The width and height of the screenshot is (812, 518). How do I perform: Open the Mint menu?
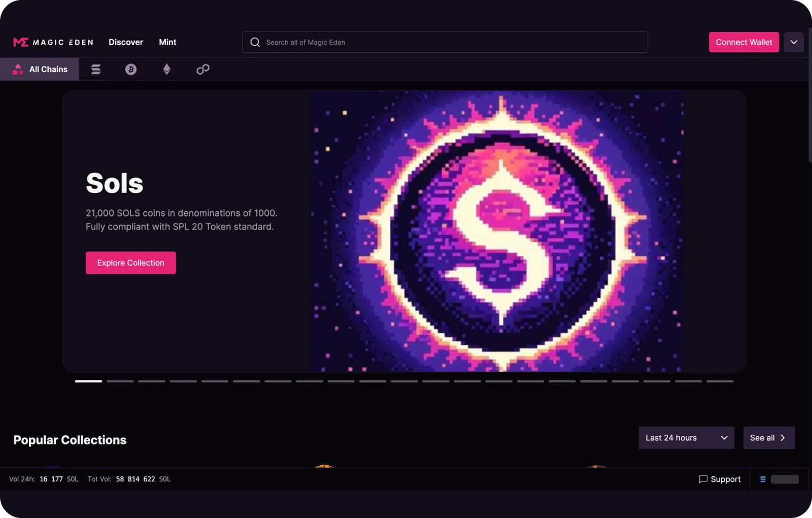(167, 42)
